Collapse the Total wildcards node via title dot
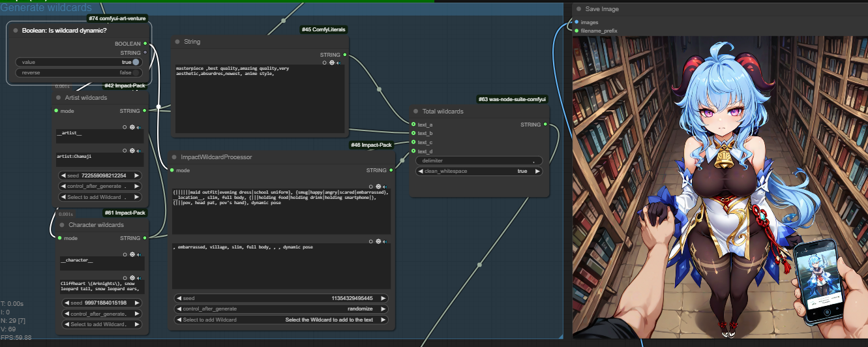 pos(415,111)
